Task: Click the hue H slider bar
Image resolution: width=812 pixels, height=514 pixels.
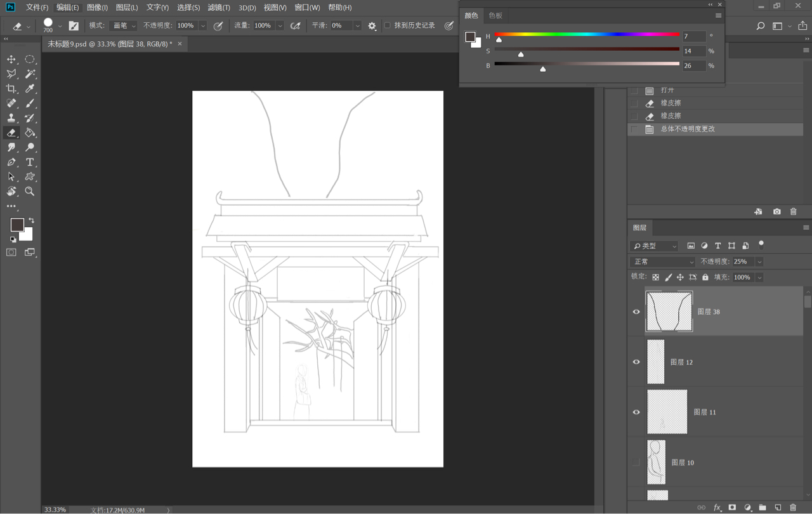Action: point(587,34)
